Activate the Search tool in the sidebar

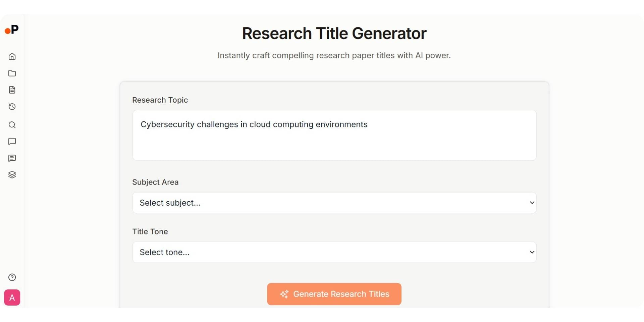(x=12, y=125)
